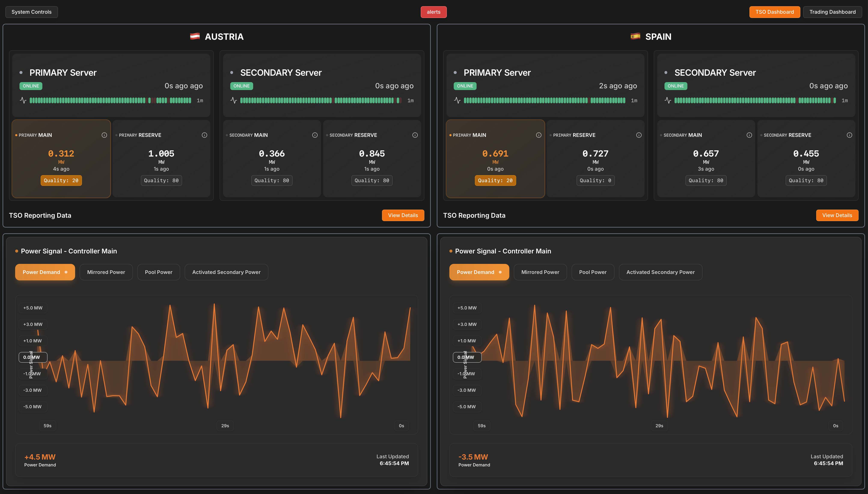This screenshot has height=494, width=868.
Task: Click the Austria flag icon in the header
Action: pos(195,36)
